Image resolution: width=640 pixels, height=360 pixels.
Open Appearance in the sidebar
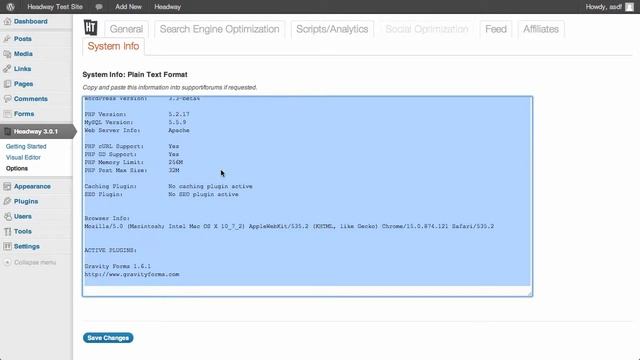32,187
